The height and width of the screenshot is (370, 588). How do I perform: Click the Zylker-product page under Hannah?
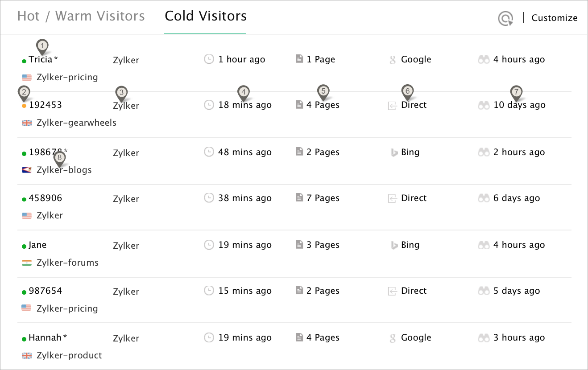click(69, 356)
